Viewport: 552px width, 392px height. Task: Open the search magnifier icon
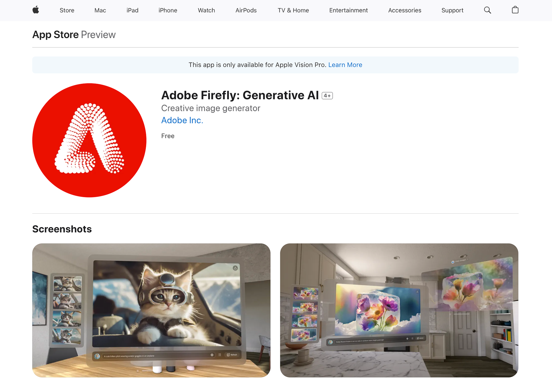(x=487, y=10)
